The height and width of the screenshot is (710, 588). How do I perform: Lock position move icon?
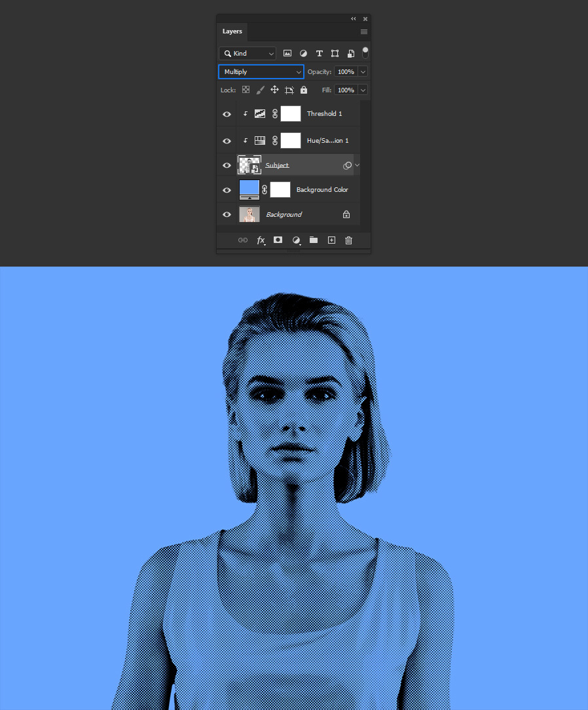click(274, 90)
